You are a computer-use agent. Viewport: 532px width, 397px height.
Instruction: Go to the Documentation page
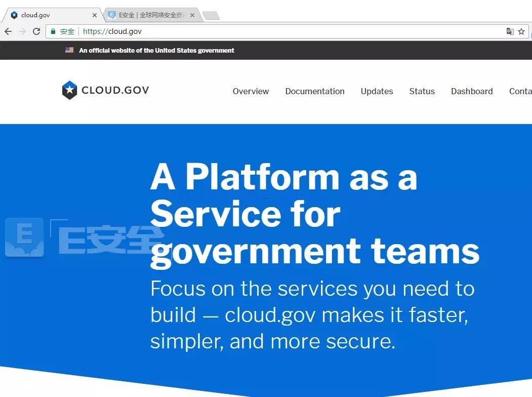pyautogui.click(x=315, y=91)
